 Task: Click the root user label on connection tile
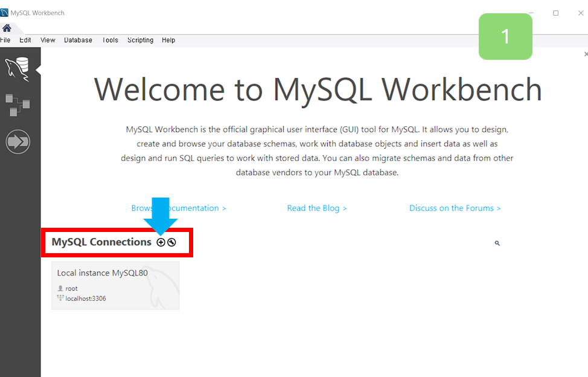(71, 288)
